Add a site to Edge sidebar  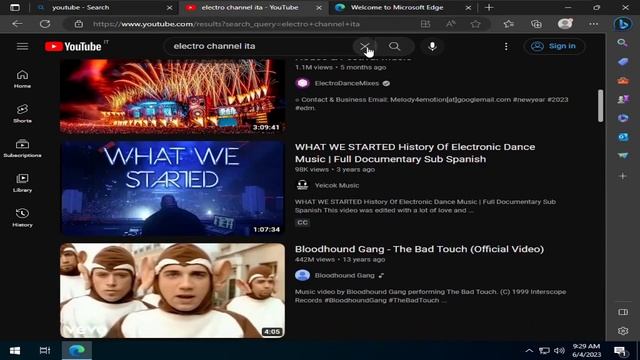click(x=622, y=176)
